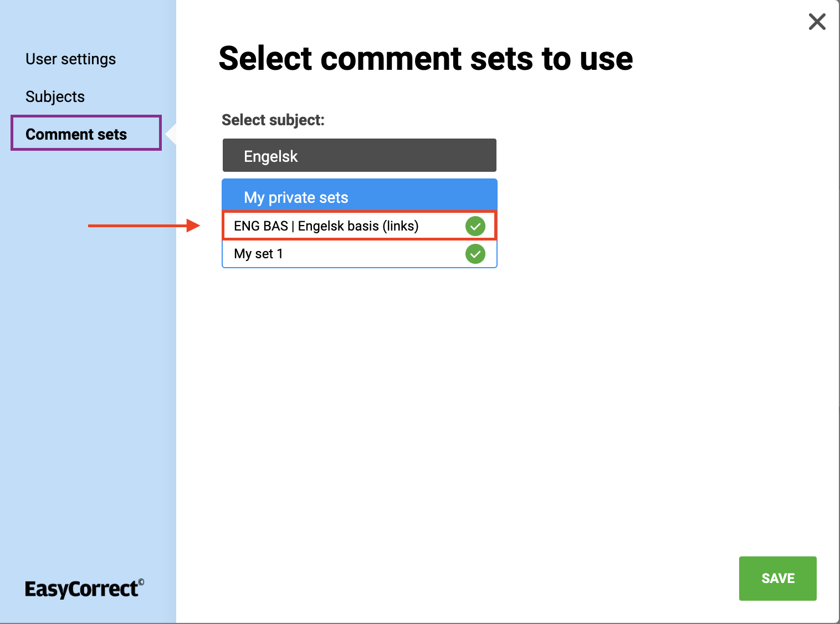Click the 'Select subject:' label
The width and height of the screenshot is (840, 624).
273,120
